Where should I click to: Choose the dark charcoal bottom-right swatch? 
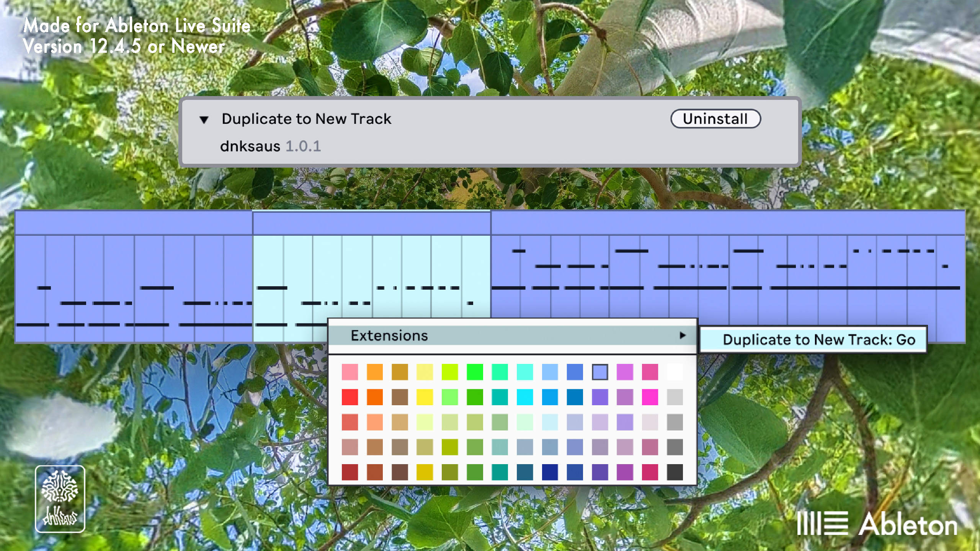coord(675,472)
